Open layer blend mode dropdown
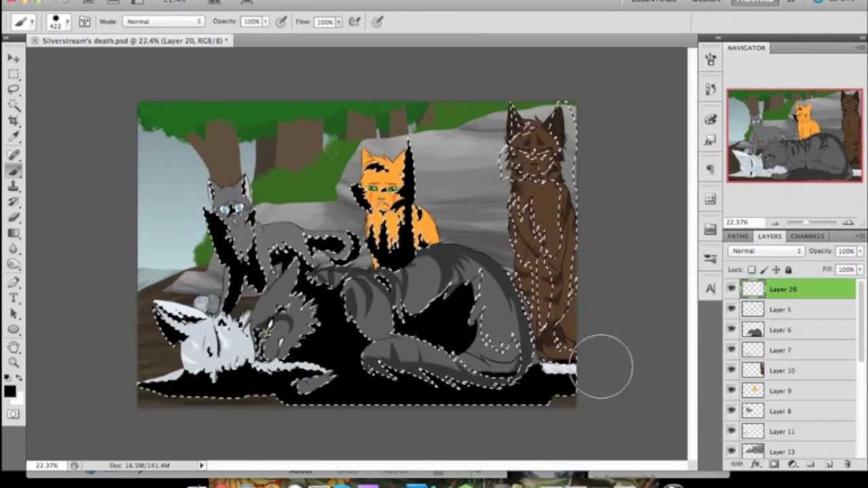This screenshot has height=488, width=868. point(766,251)
